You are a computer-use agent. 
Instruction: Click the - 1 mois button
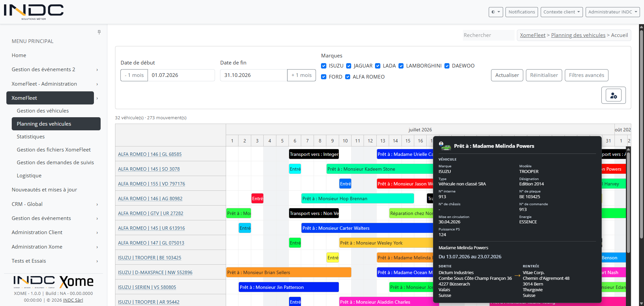pyautogui.click(x=134, y=75)
